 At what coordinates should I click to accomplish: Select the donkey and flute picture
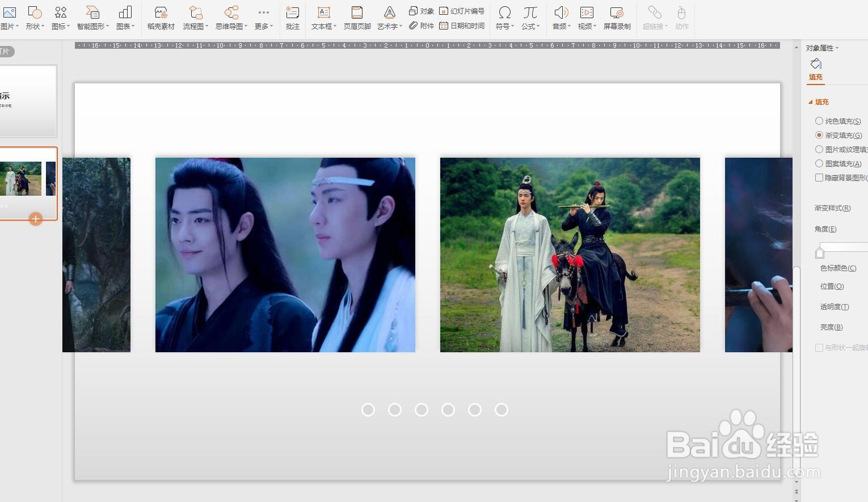click(x=570, y=255)
